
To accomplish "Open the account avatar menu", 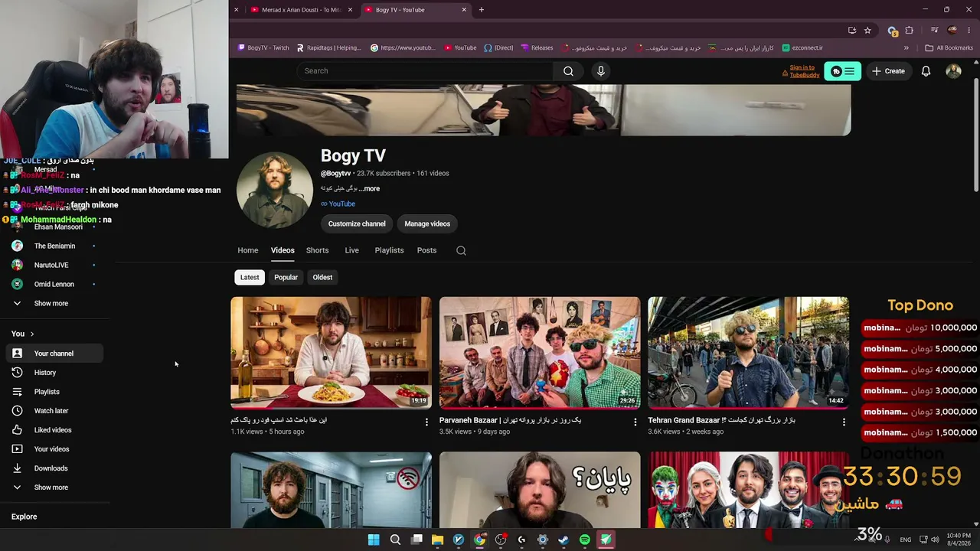I will point(953,71).
